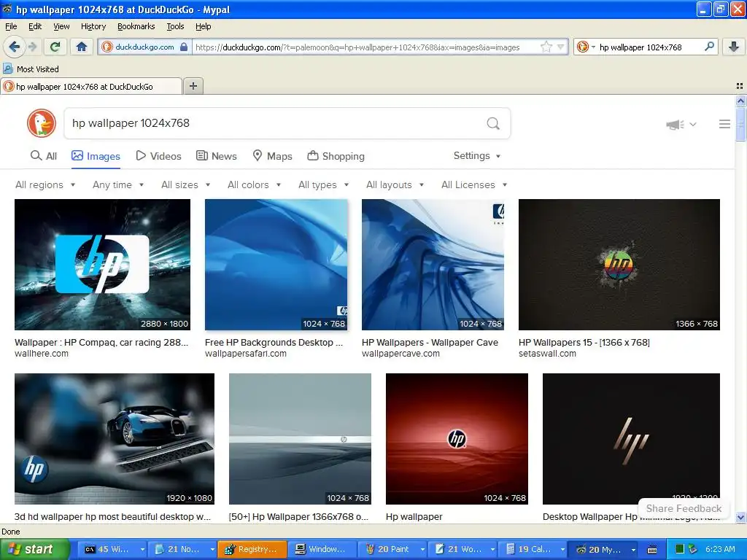Open the red Hp wallpaper thumbnail

pyautogui.click(x=457, y=438)
